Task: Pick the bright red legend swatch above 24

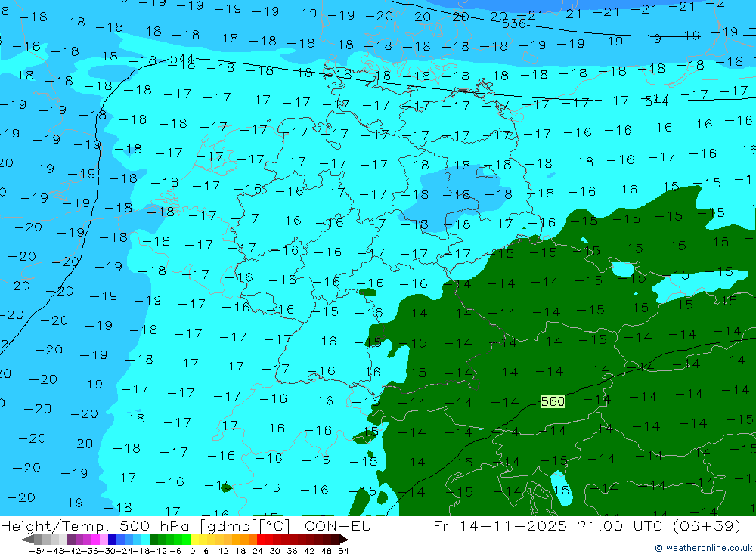Action: pos(261,539)
